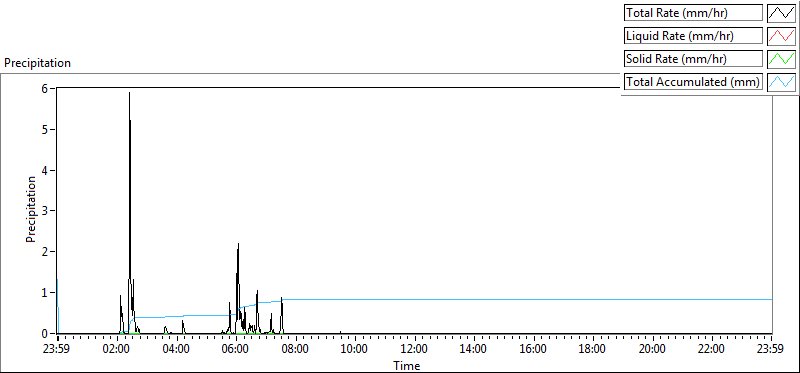Click the Liquid Rate red line icon
Viewport: 800px width, 373px height.
pos(782,36)
